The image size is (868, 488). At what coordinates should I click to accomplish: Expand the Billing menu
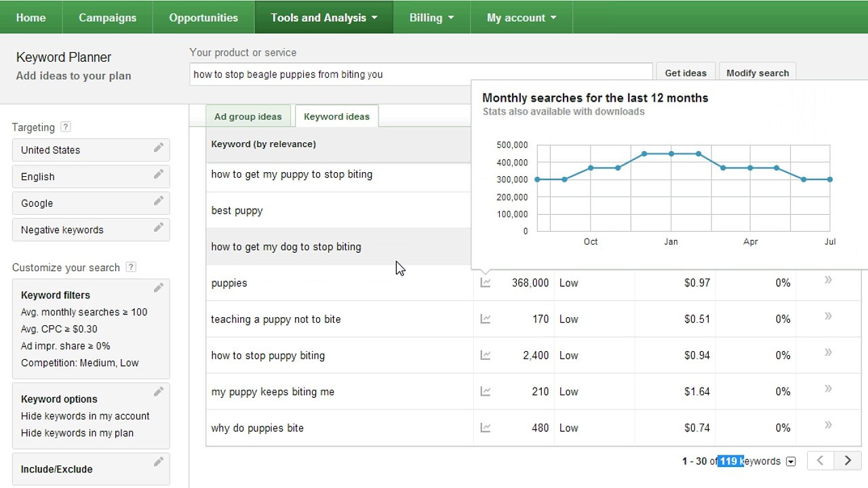[x=432, y=18]
